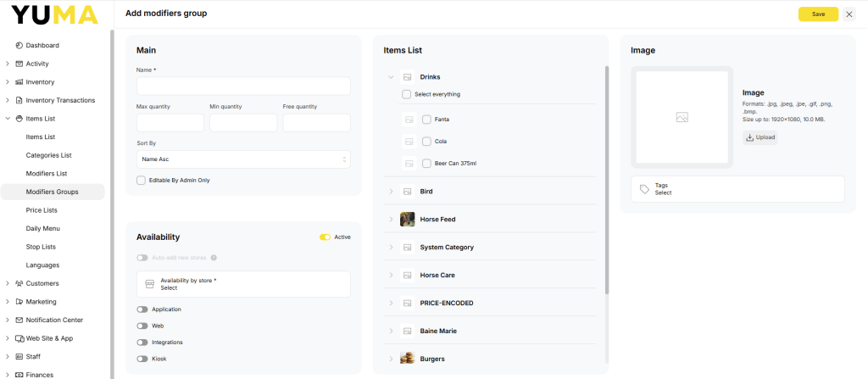Click the PRICE-ENCODED category image icon
Viewport: 868px width, 379px height.
point(408,303)
